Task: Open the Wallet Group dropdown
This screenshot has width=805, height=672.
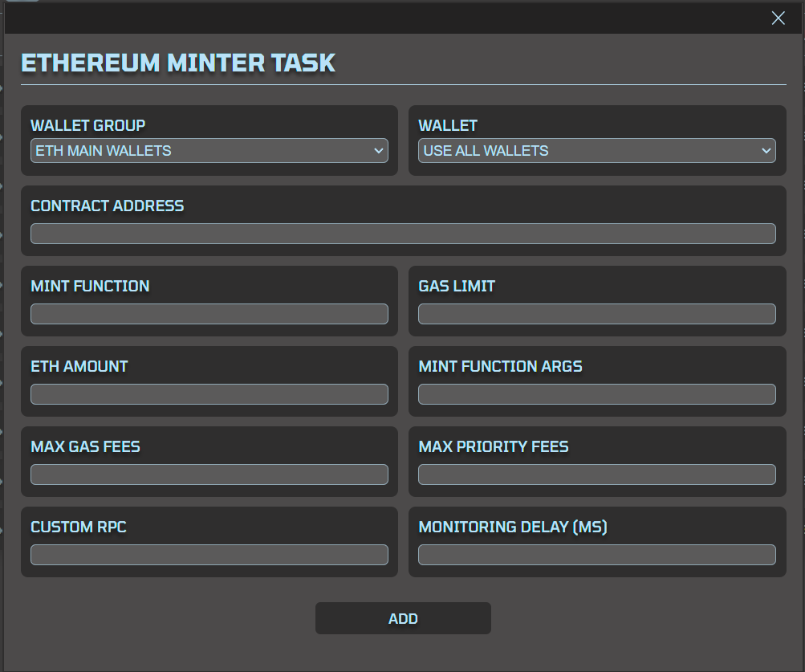Action: [x=209, y=151]
